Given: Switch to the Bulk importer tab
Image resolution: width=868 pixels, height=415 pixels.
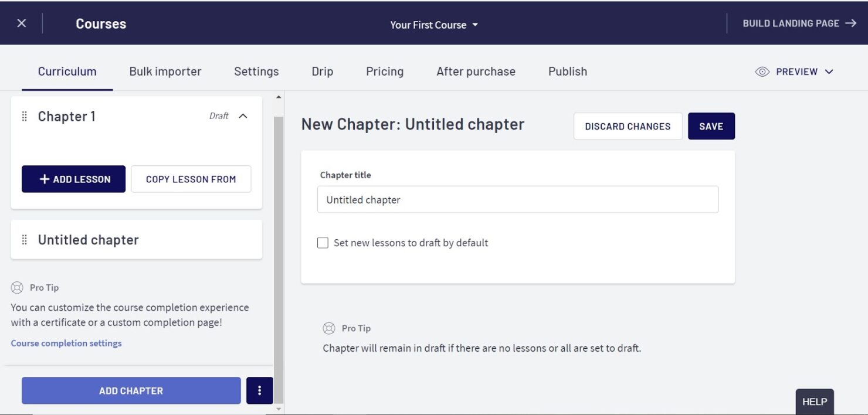Looking at the screenshot, I should pyautogui.click(x=165, y=72).
